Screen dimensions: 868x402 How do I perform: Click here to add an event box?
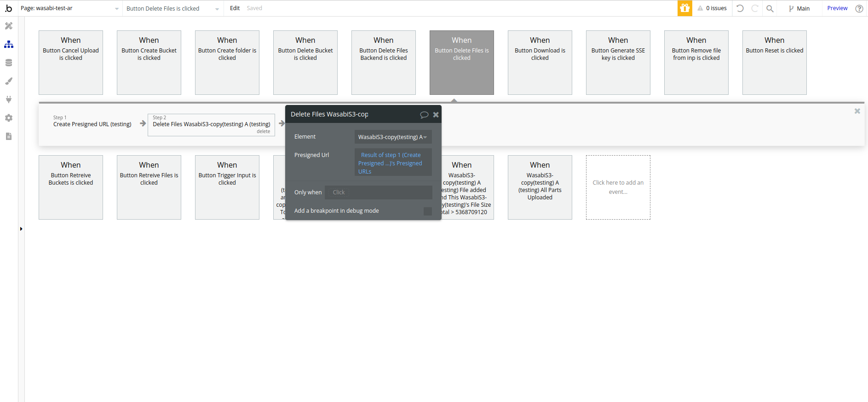coord(618,187)
